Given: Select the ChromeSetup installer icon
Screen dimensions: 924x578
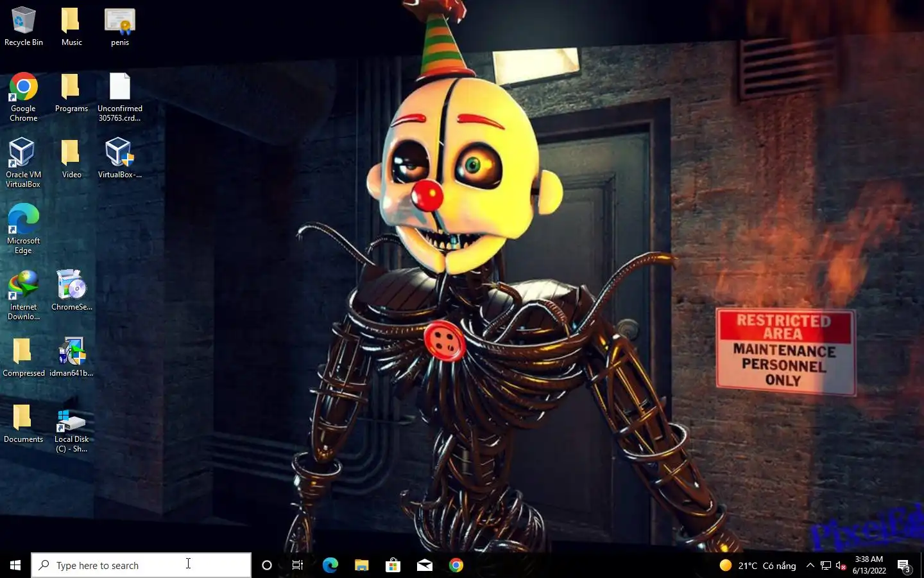Looking at the screenshot, I should pyautogui.click(x=71, y=292).
